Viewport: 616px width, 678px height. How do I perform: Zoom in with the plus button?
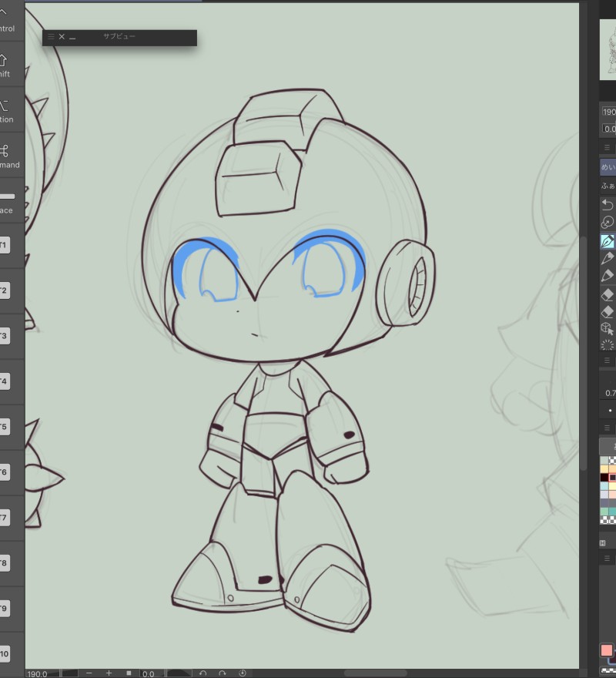(x=109, y=673)
